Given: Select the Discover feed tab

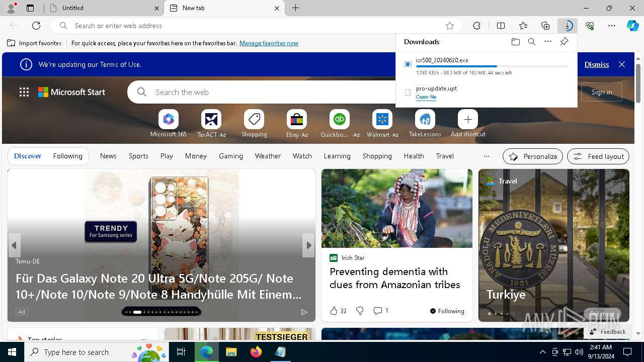Looking at the screenshot, I should 28,156.
